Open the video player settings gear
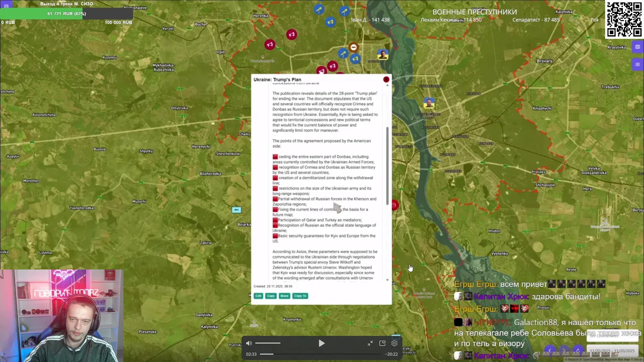The height and width of the screenshot is (362, 644). (394, 343)
